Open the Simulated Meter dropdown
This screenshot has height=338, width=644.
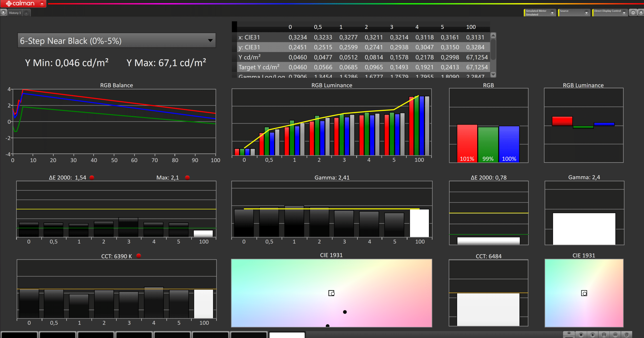(x=552, y=13)
